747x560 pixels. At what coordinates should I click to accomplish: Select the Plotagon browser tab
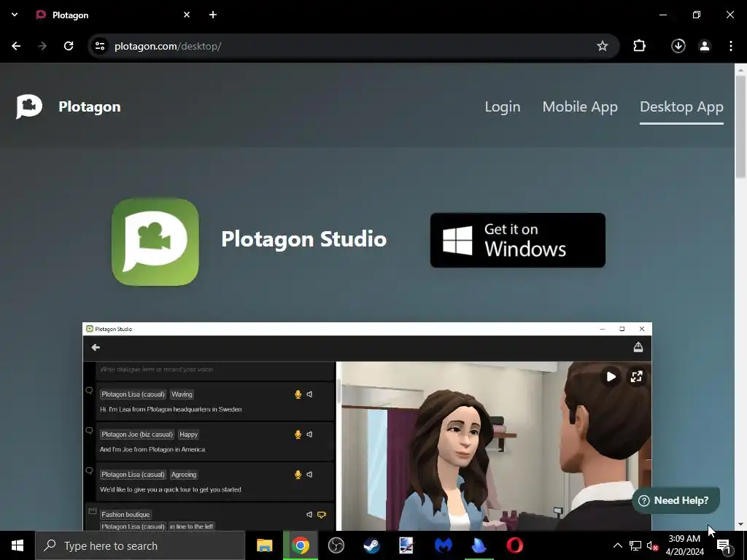tap(113, 15)
